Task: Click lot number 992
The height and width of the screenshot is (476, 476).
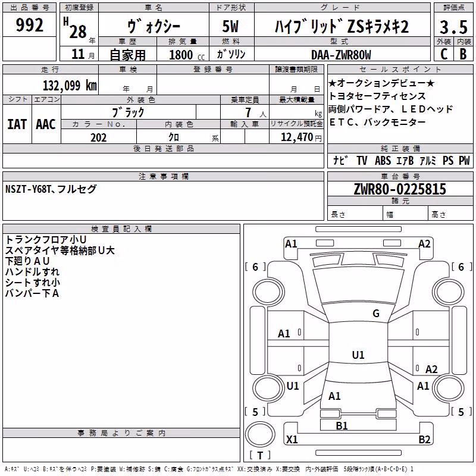Action: click(x=29, y=25)
